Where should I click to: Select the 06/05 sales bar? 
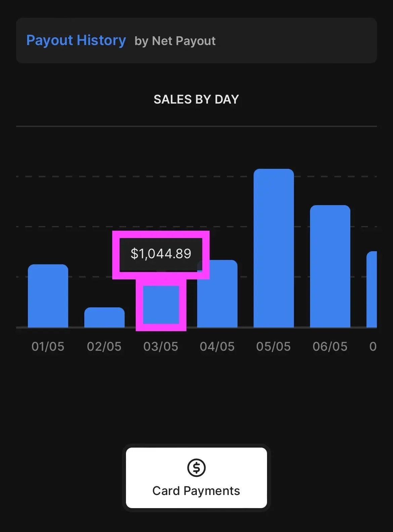click(330, 266)
